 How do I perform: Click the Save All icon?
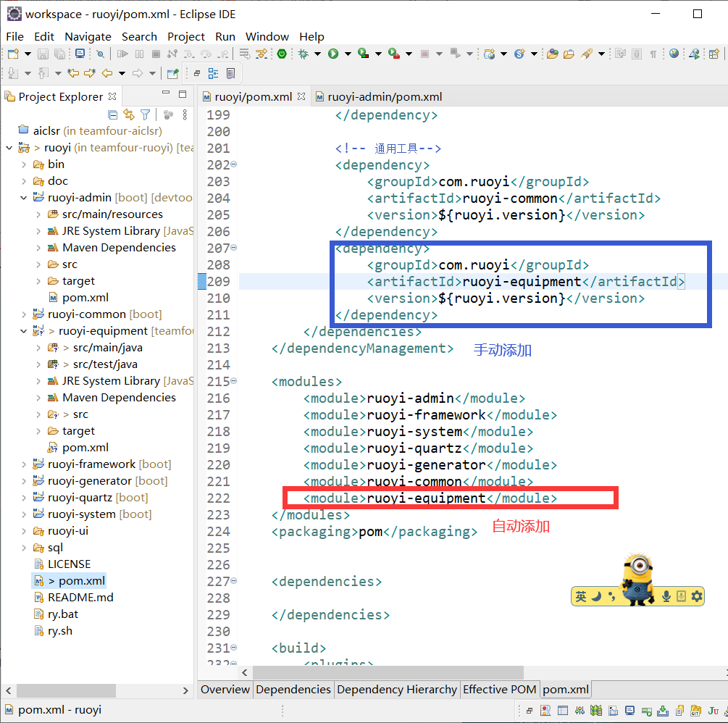60,54
